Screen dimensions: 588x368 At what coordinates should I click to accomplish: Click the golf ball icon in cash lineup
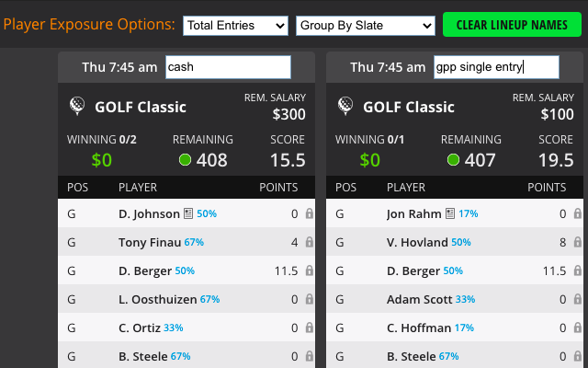77,106
